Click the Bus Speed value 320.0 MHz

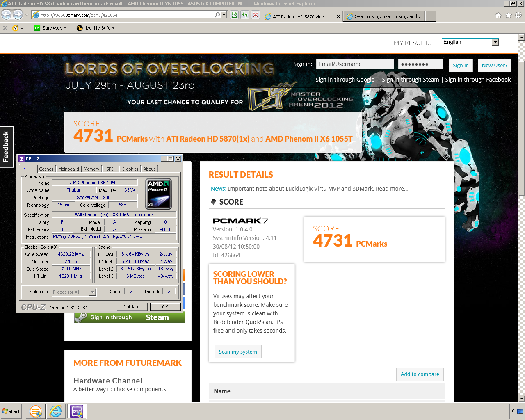pos(71,269)
